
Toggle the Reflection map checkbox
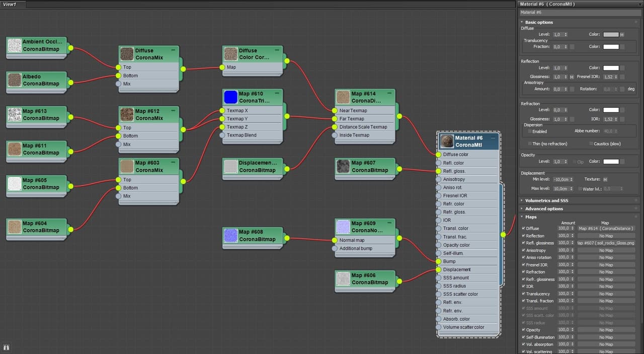(x=523, y=236)
